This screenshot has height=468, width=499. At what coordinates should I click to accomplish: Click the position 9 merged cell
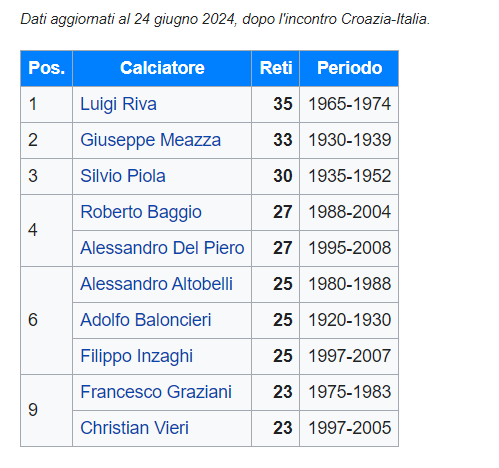tap(46, 410)
